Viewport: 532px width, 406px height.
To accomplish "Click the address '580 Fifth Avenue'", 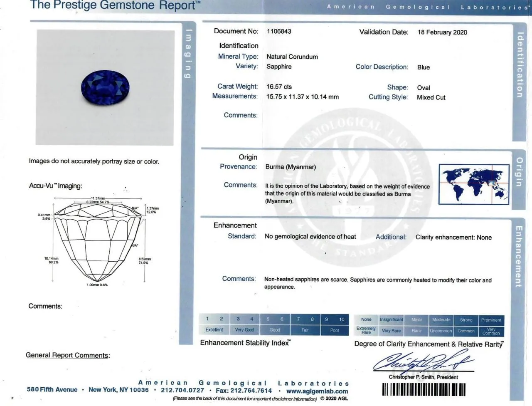I will point(52,390).
